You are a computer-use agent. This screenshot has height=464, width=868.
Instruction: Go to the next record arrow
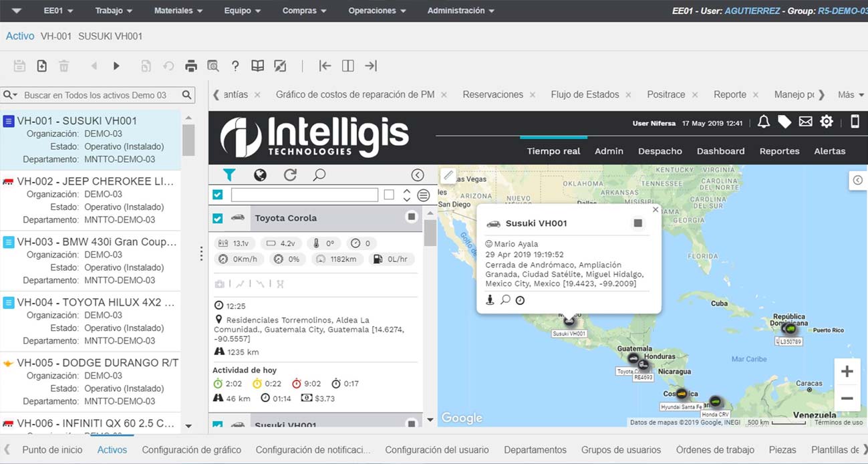point(116,66)
